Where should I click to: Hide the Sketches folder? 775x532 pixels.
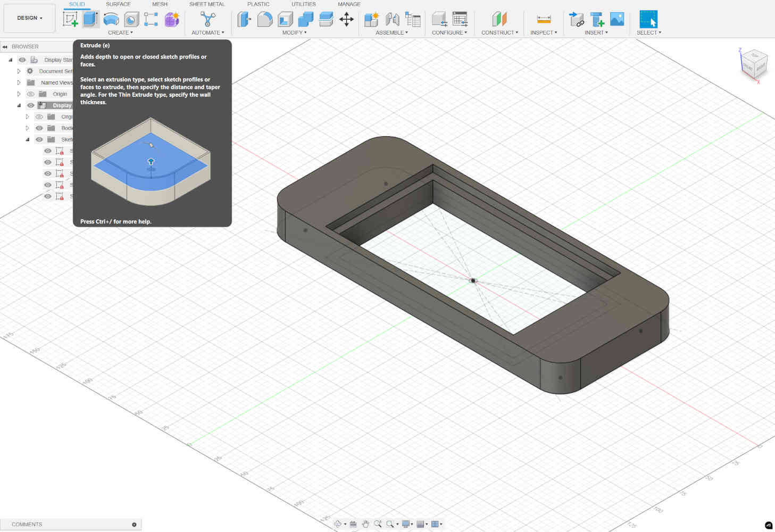pyautogui.click(x=39, y=139)
